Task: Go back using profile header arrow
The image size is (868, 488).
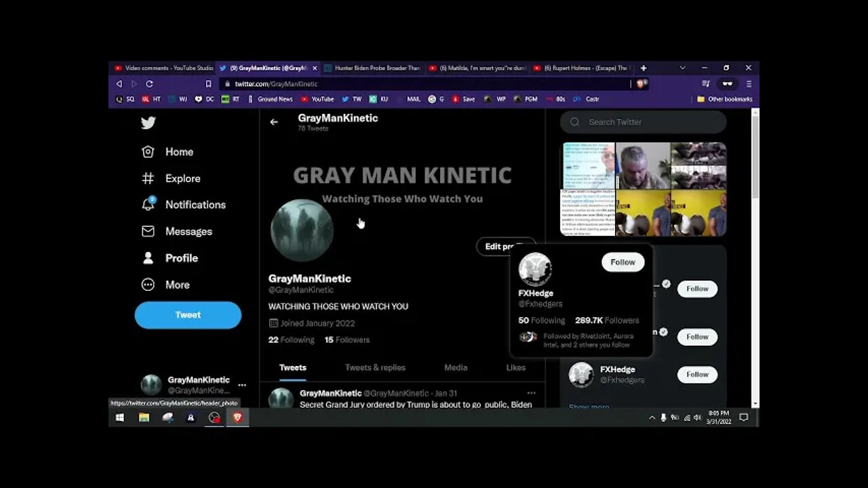Action: pyautogui.click(x=274, y=122)
